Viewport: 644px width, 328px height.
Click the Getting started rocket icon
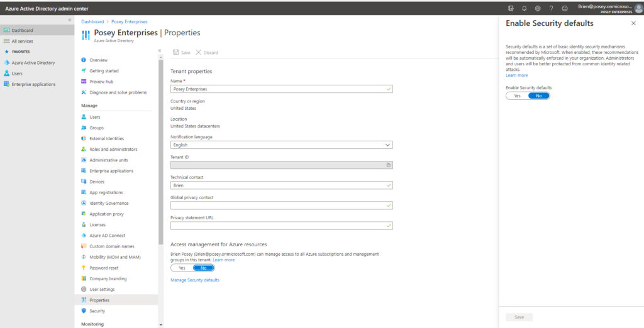click(x=84, y=70)
